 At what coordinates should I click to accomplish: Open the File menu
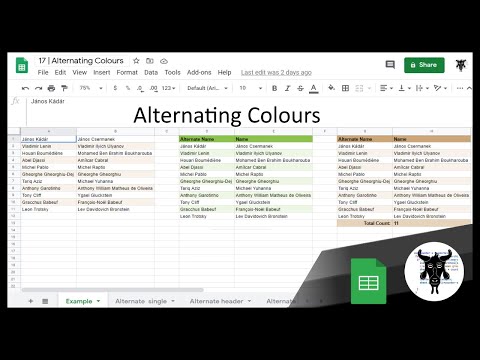coord(43,72)
